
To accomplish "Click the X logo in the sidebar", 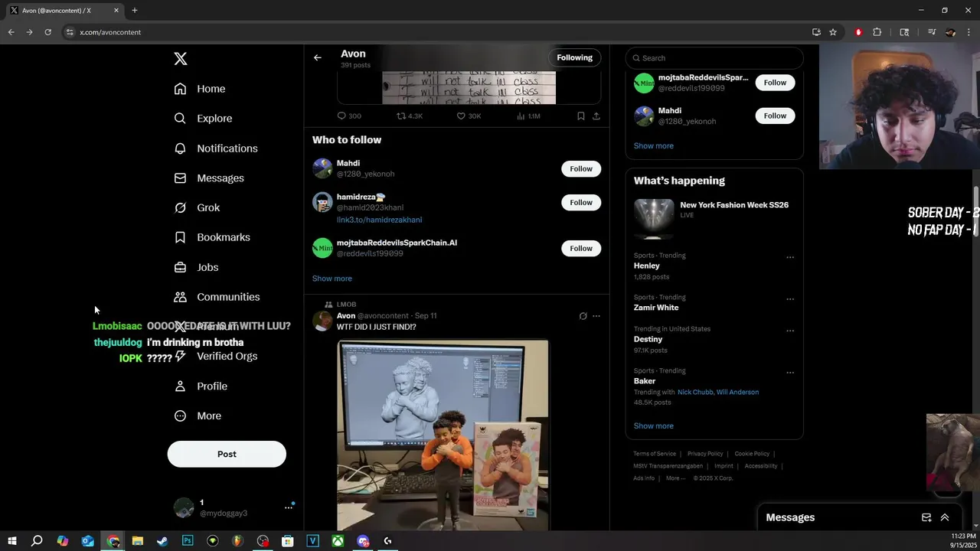I will 180,59.
